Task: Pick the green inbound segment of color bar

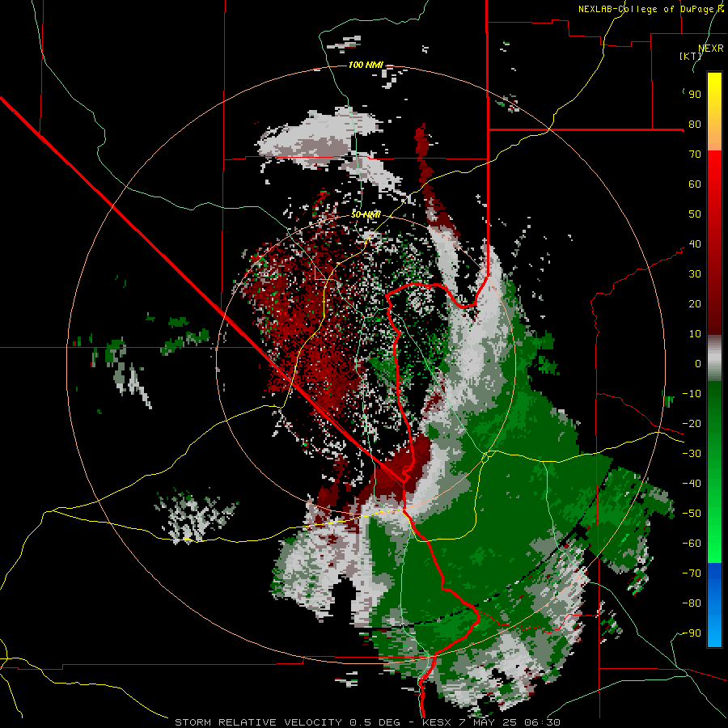Action: [x=714, y=472]
